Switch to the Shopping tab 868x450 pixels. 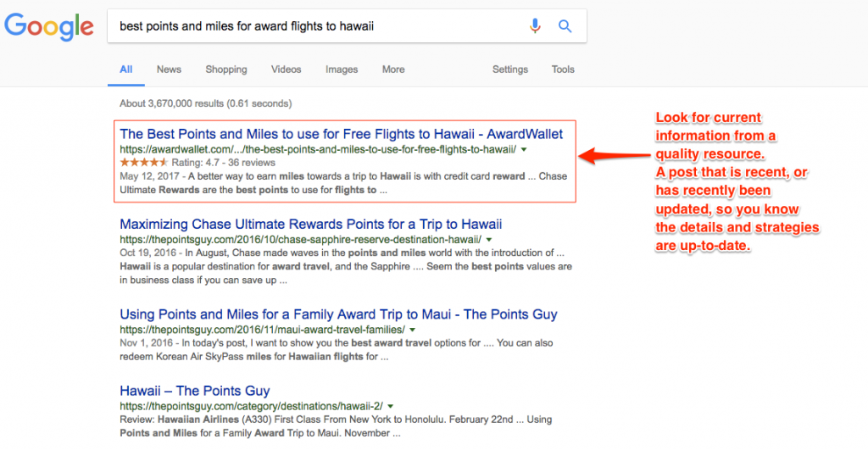point(226,69)
